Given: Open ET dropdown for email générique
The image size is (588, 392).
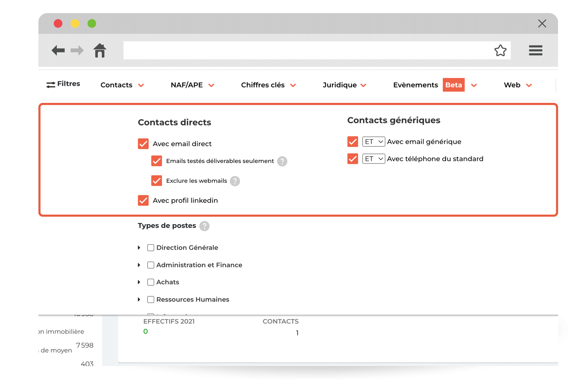Looking at the screenshot, I should (x=374, y=142).
